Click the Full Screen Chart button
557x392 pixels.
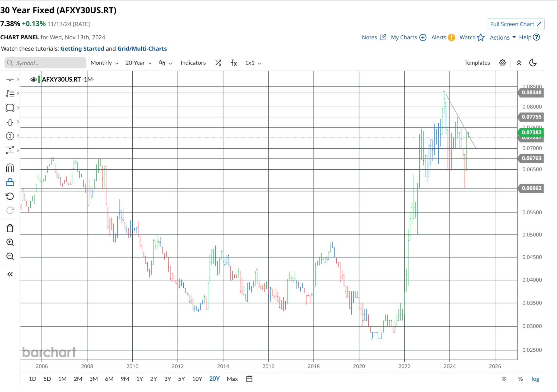point(516,24)
